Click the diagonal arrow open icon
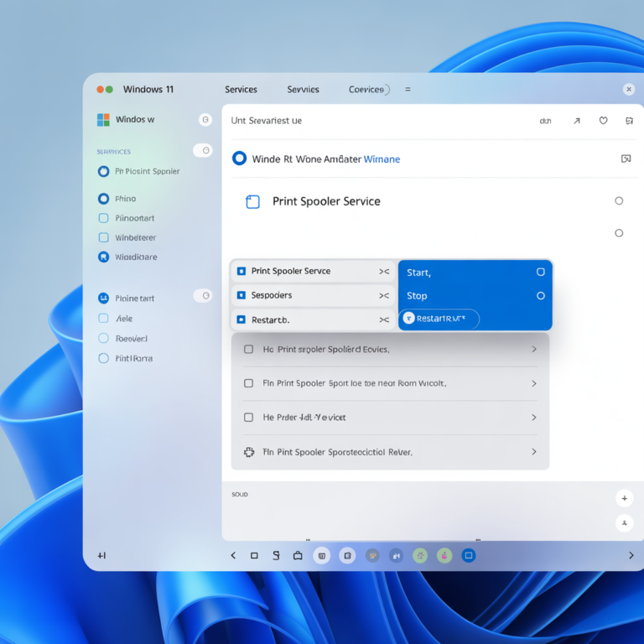The width and height of the screenshot is (644, 644). (x=577, y=121)
